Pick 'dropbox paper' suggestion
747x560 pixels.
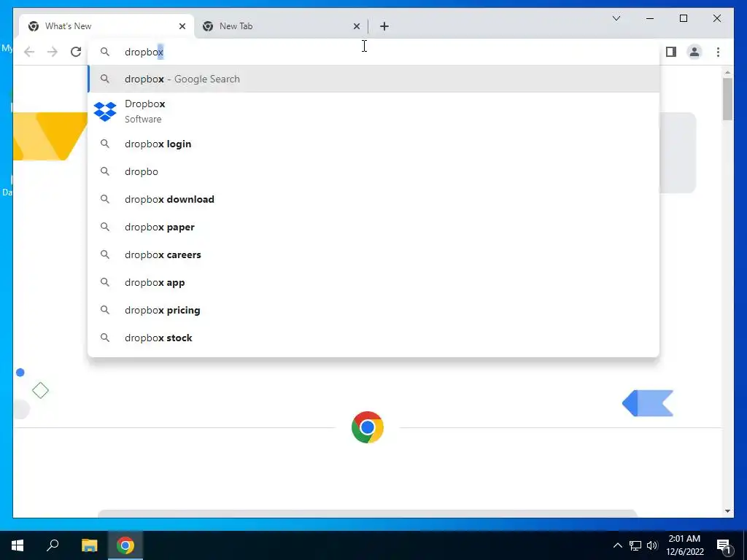(373, 227)
